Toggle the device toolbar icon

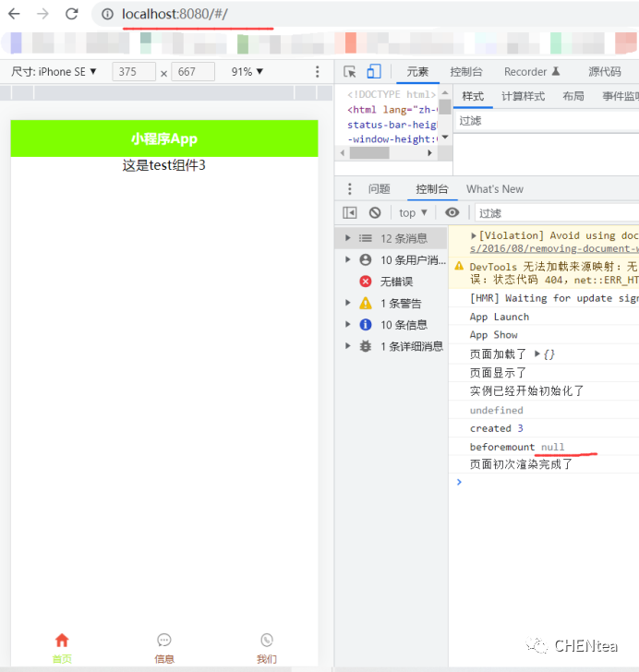tap(373, 72)
